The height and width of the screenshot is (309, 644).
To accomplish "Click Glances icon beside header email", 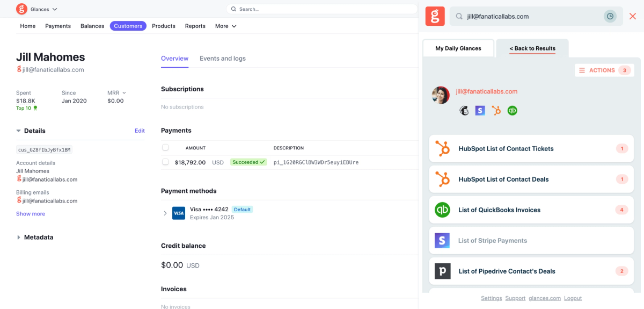I will point(19,69).
